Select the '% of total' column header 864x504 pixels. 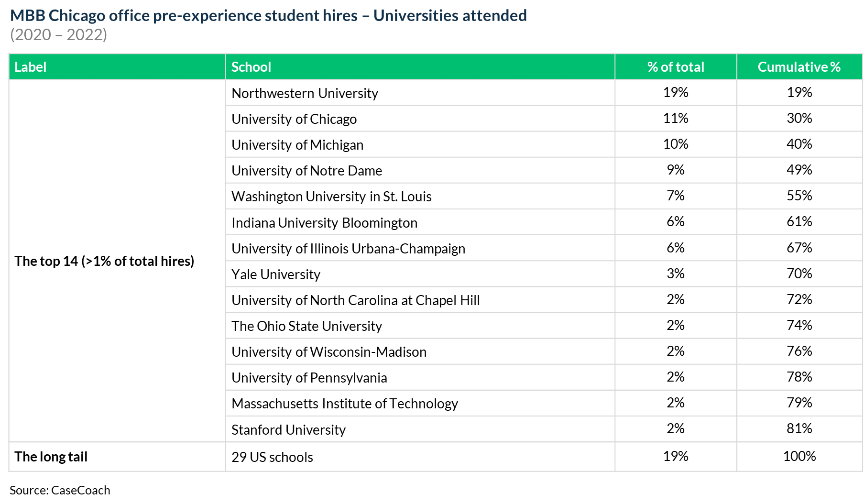676,67
